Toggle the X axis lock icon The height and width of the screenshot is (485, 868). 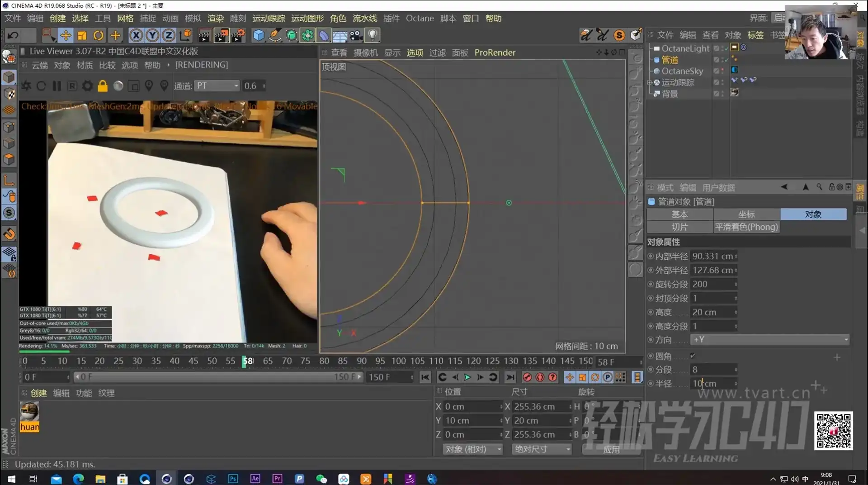click(136, 35)
